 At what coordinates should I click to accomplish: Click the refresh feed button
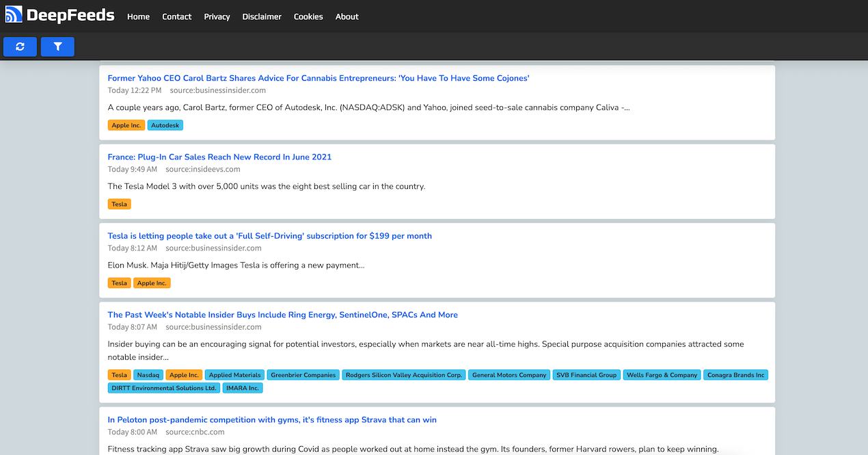(x=20, y=47)
